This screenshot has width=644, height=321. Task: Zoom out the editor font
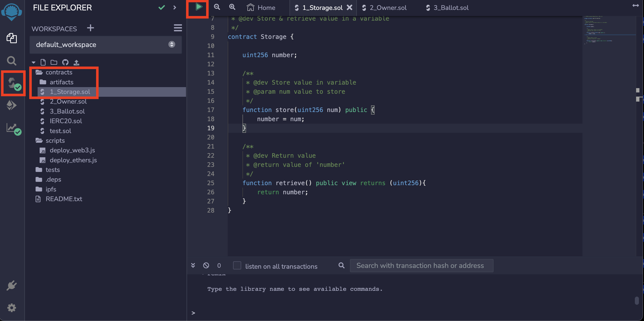(x=217, y=7)
